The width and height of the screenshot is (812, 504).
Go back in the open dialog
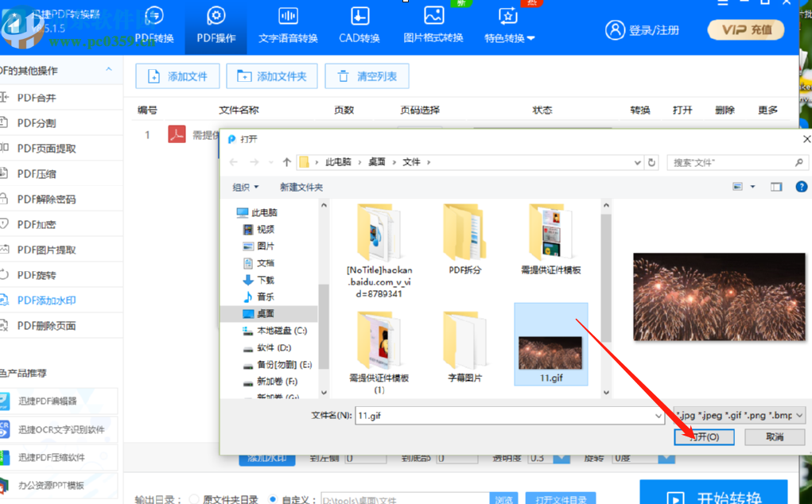coord(234,162)
